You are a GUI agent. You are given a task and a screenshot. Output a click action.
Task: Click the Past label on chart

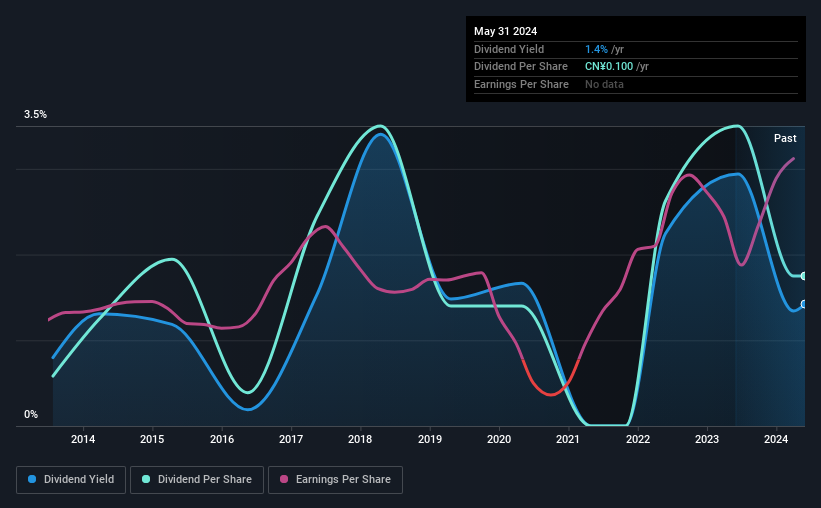pyautogui.click(x=785, y=138)
